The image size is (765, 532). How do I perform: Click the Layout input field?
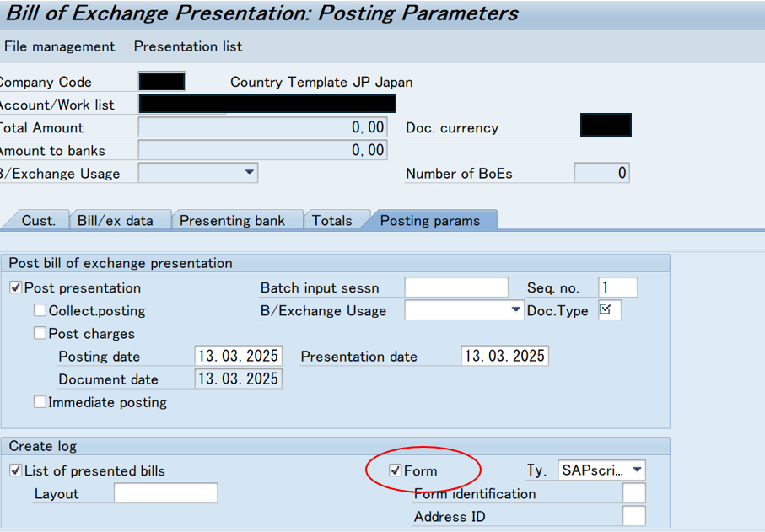point(166,493)
